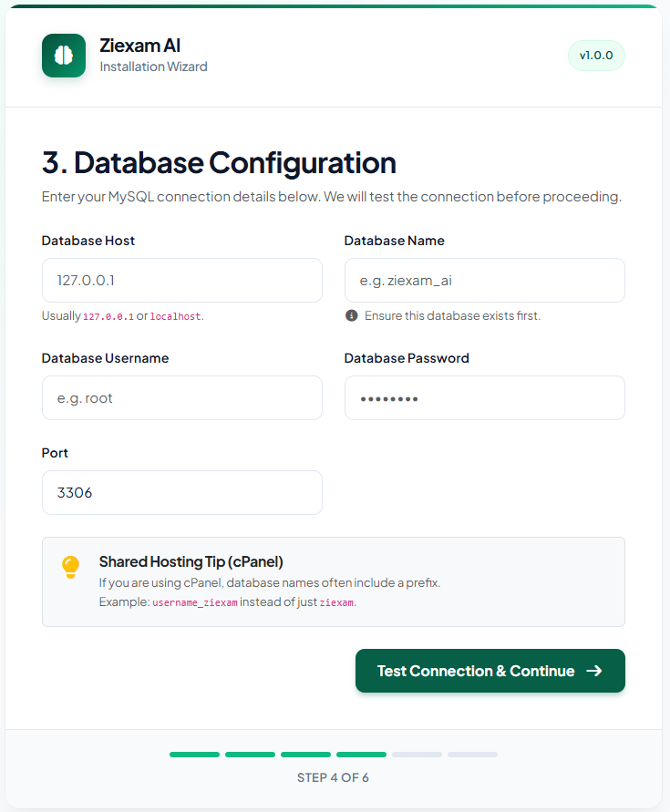Click the v1.0.0 version badge
The image size is (670, 812).
pyautogui.click(x=596, y=56)
